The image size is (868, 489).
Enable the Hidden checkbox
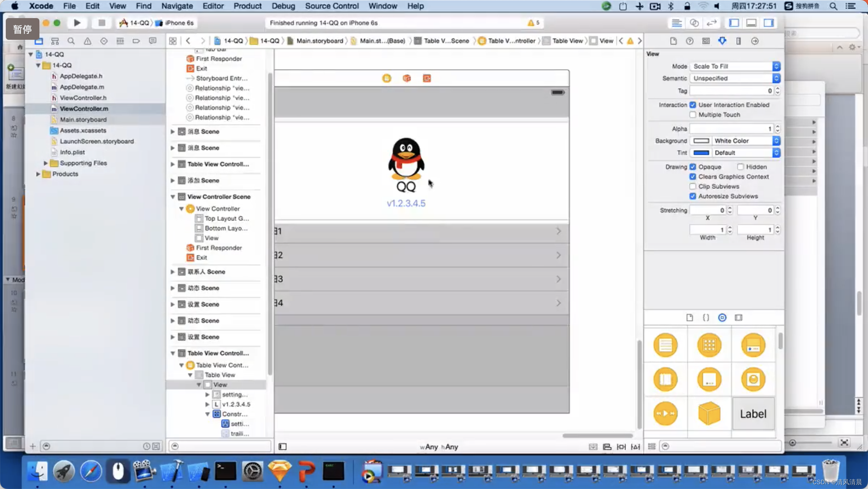(740, 167)
